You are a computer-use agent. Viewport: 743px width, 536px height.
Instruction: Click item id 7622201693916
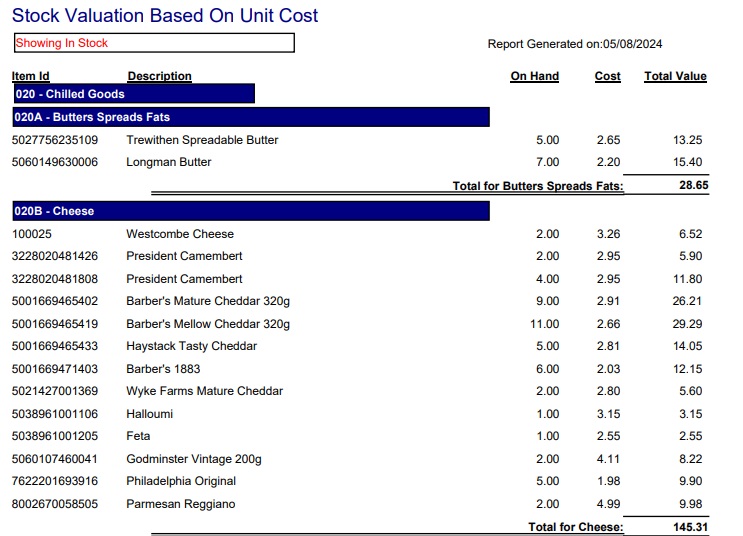[x=55, y=481]
